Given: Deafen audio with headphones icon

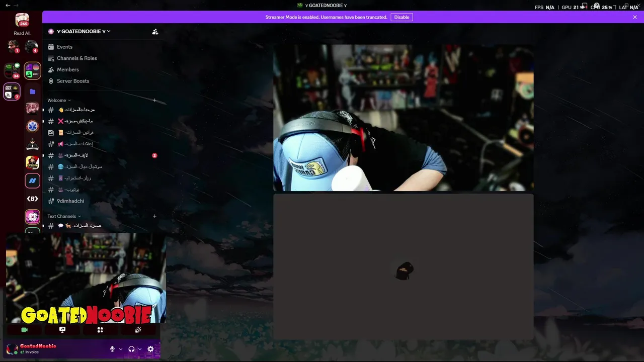Looking at the screenshot, I should (x=131, y=349).
